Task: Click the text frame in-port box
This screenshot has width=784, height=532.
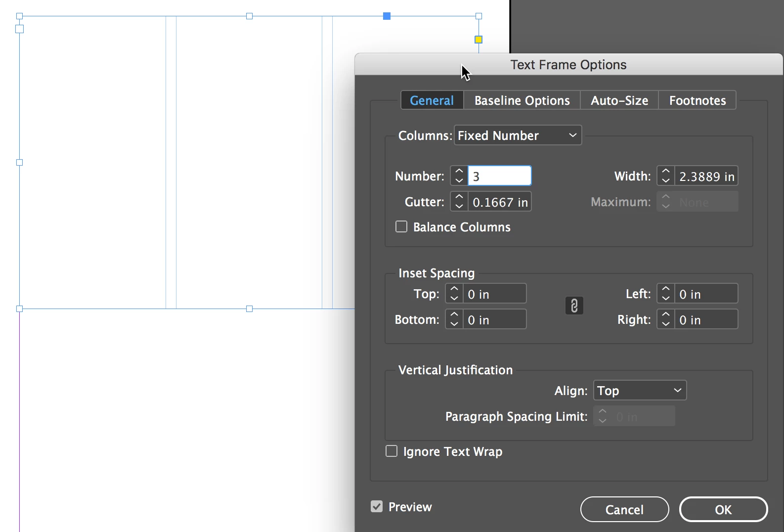Action: tap(20, 29)
